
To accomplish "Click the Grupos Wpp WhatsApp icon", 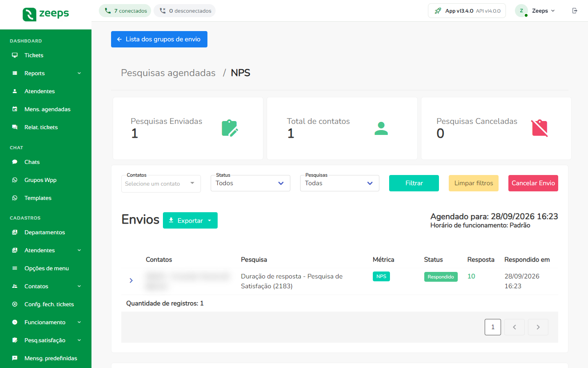I will (15, 180).
